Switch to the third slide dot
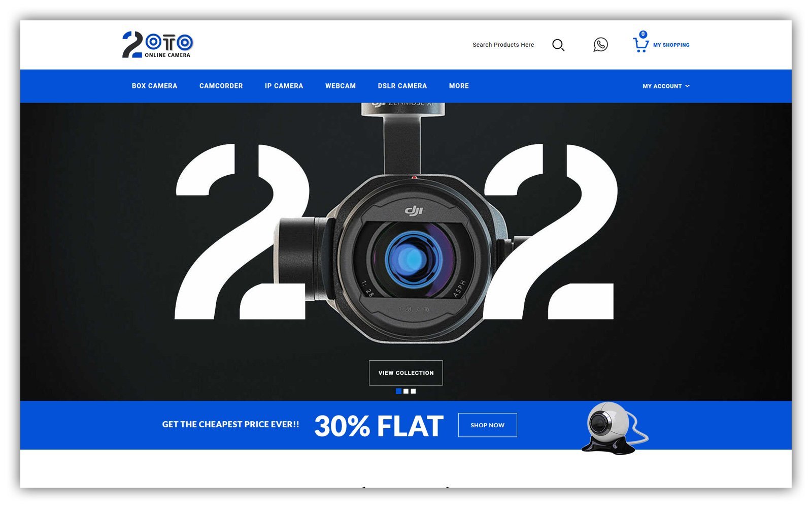 (x=413, y=391)
